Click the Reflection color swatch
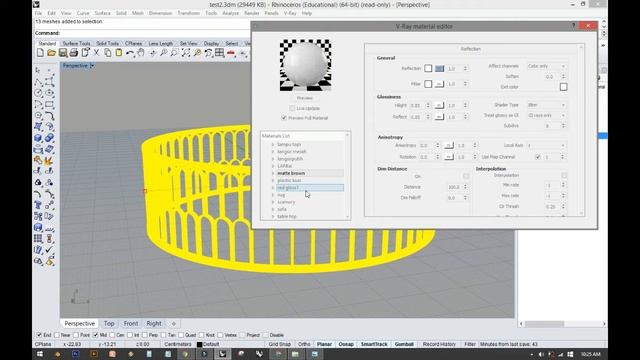Viewport: 640px width, 360px height. [x=428, y=69]
